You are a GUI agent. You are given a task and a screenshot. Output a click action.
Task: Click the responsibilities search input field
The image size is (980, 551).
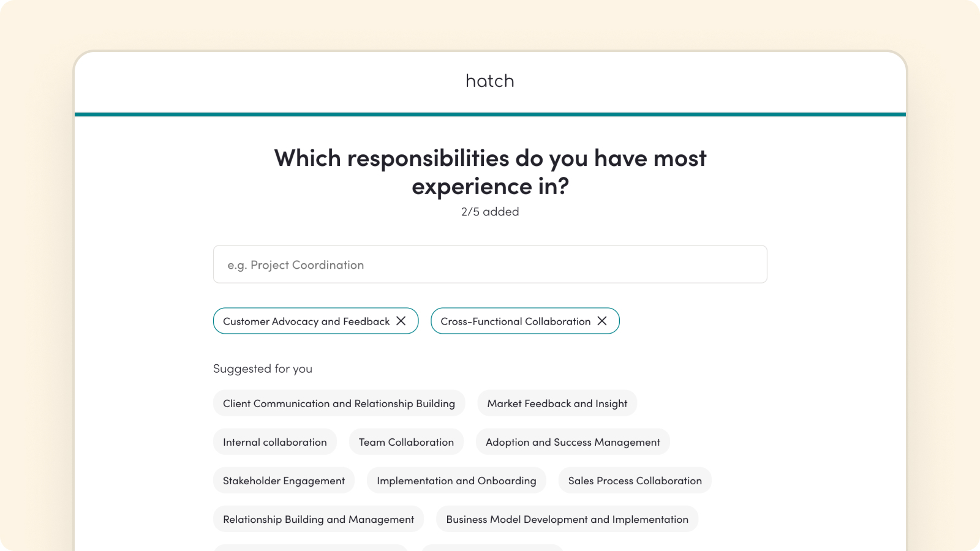[x=490, y=264]
